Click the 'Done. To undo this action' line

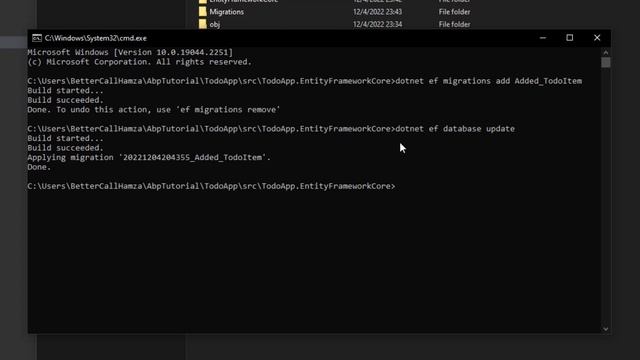pyautogui.click(x=154, y=109)
